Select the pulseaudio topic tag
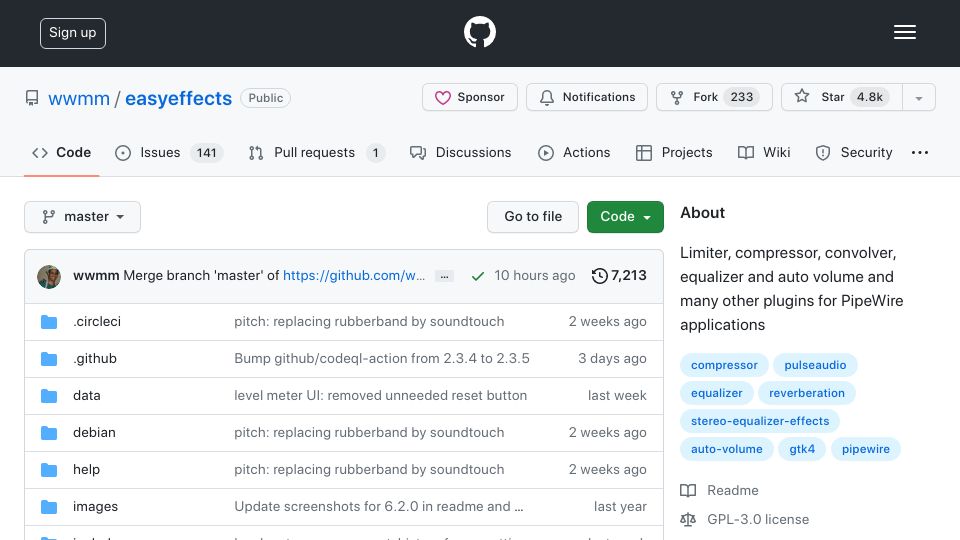 815,365
